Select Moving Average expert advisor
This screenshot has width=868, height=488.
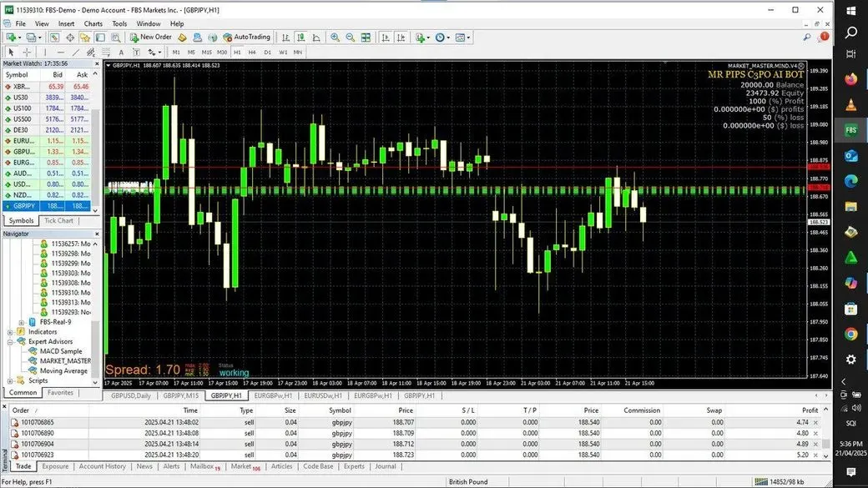(63, 370)
